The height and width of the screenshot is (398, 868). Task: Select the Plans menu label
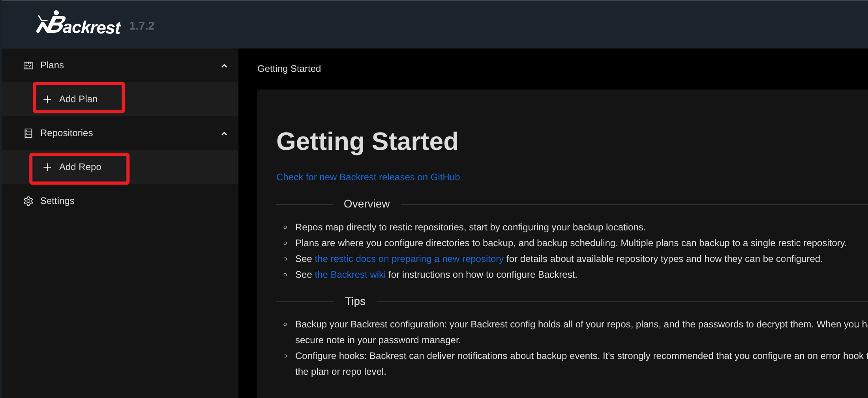pyautogui.click(x=52, y=65)
